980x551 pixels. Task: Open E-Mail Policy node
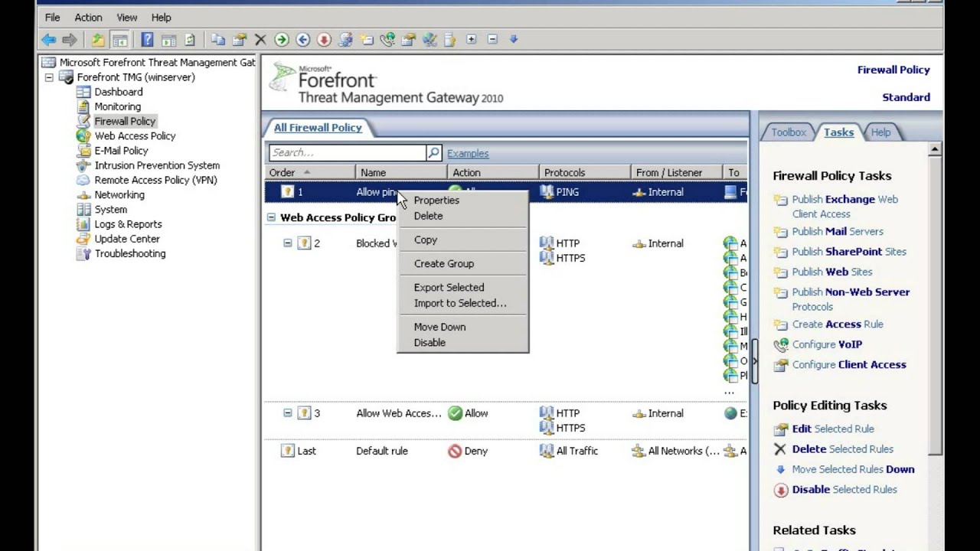(x=121, y=151)
